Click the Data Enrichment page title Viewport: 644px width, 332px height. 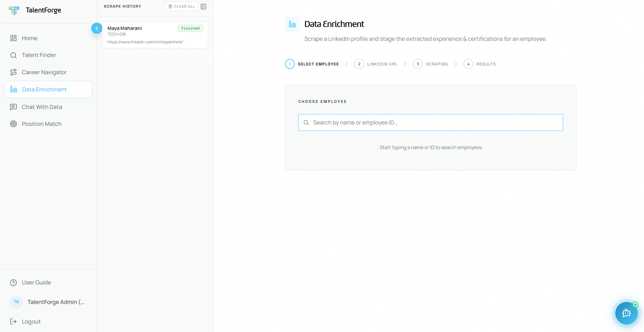(334, 24)
